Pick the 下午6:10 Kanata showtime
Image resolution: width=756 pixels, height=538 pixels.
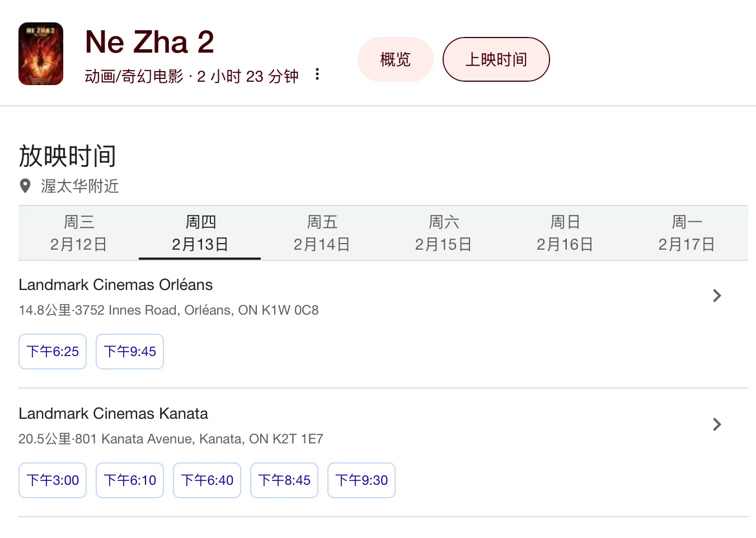[130, 480]
